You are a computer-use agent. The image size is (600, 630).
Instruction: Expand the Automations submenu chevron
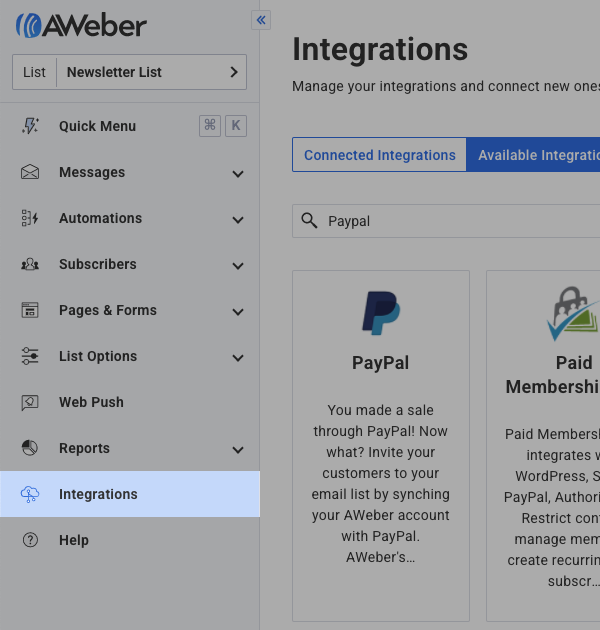(238, 220)
